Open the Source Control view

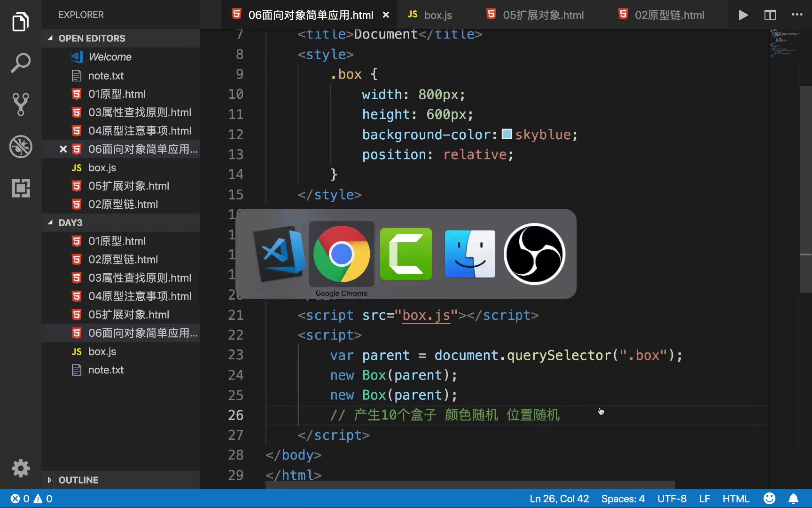click(x=20, y=104)
